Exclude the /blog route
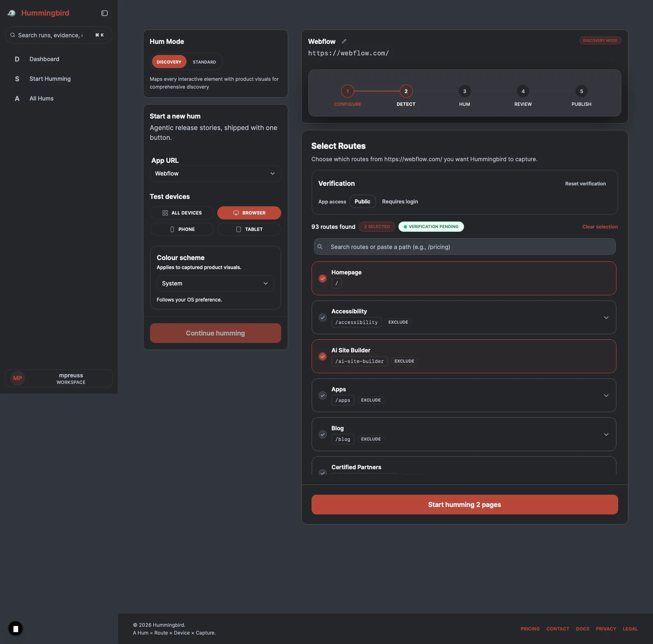Image resolution: width=653 pixels, height=644 pixels. point(371,439)
